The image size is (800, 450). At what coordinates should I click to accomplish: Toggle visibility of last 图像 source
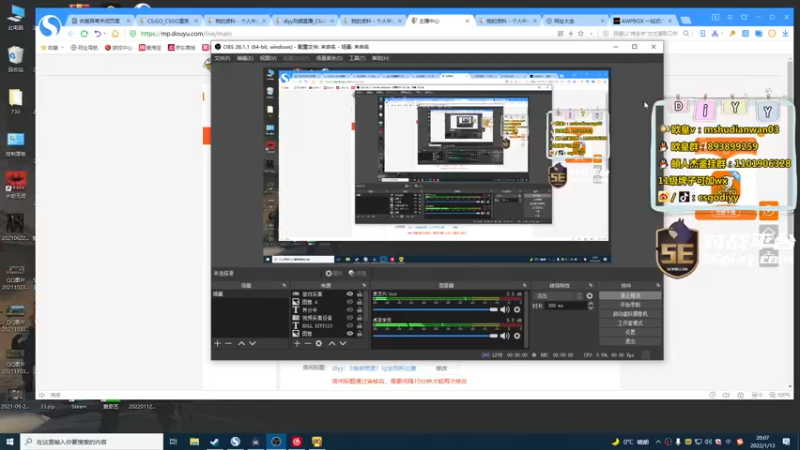[x=350, y=334]
